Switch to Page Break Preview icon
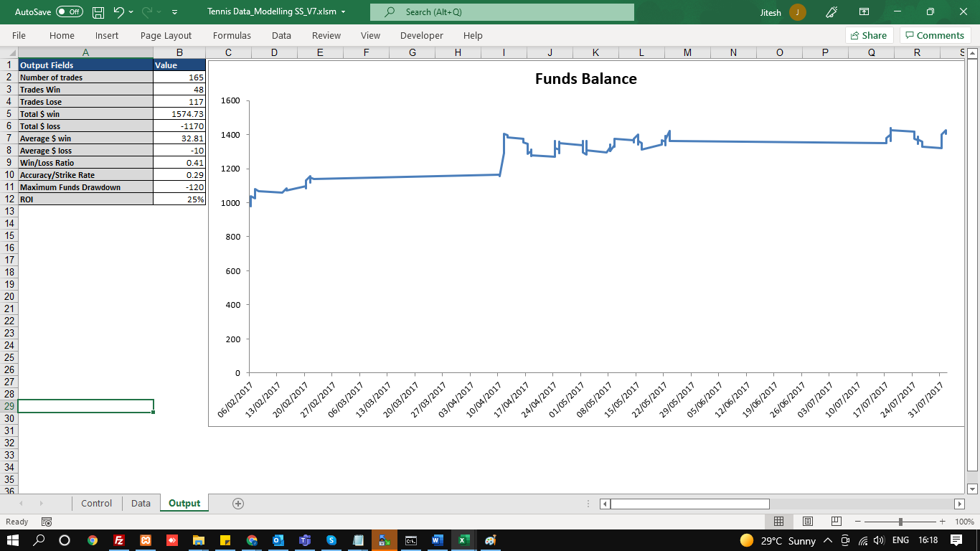 click(836, 522)
